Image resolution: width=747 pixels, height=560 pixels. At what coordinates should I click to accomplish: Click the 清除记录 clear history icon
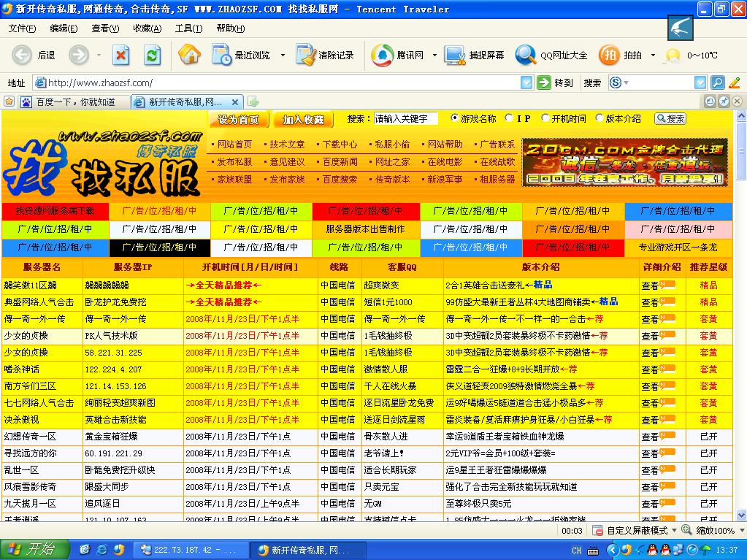click(303, 55)
